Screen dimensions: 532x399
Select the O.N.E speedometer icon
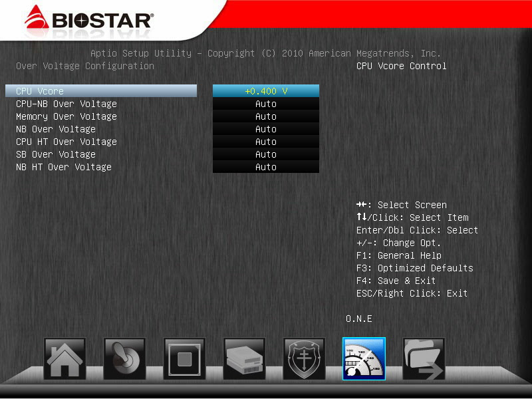pos(364,358)
